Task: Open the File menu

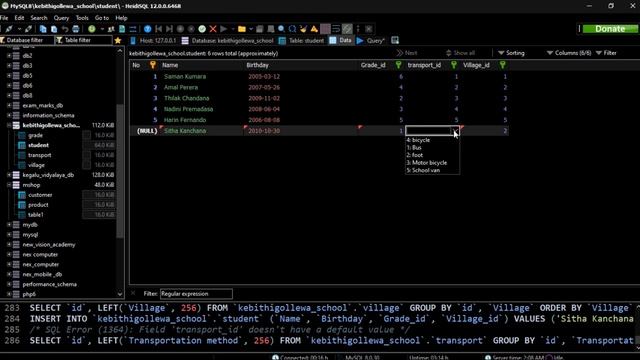Action: [4, 18]
